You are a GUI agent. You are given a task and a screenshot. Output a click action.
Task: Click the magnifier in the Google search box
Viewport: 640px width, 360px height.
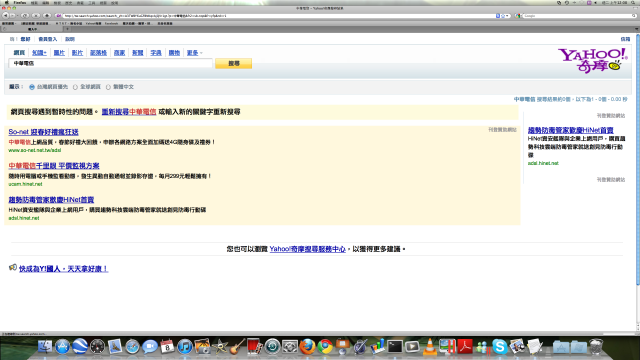pos(634,16)
